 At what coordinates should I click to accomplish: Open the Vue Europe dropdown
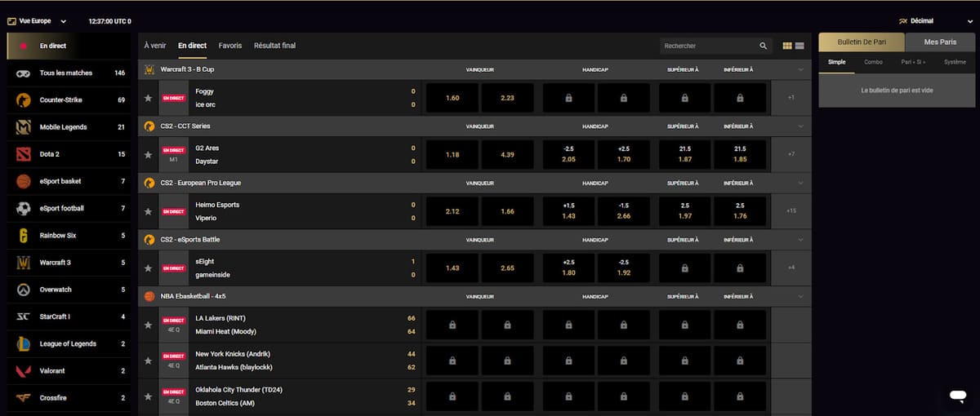37,21
